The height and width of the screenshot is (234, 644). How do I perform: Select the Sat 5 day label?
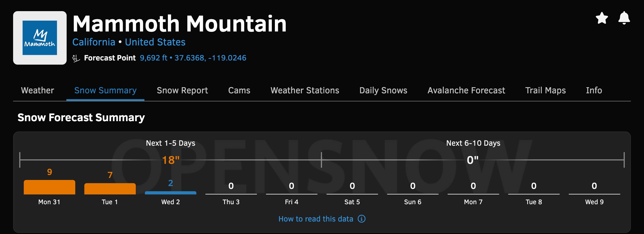coord(352,202)
